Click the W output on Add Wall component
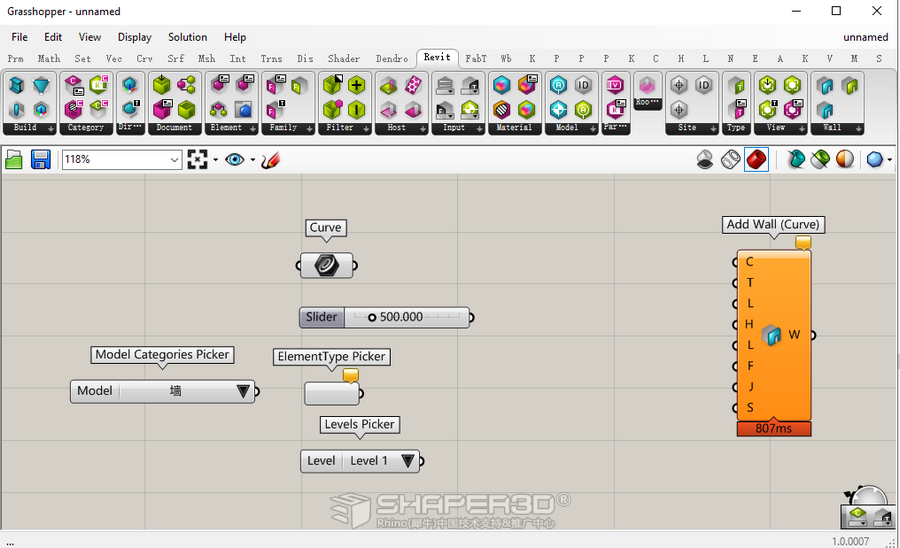This screenshot has height=548, width=900. pyautogui.click(x=794, y=335)
